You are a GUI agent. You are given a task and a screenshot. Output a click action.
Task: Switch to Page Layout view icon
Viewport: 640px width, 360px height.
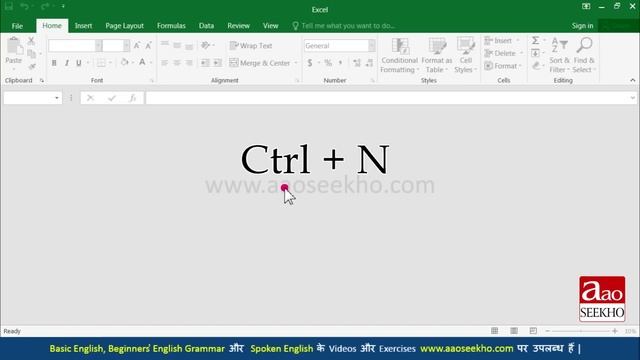[x=514, y=331]
